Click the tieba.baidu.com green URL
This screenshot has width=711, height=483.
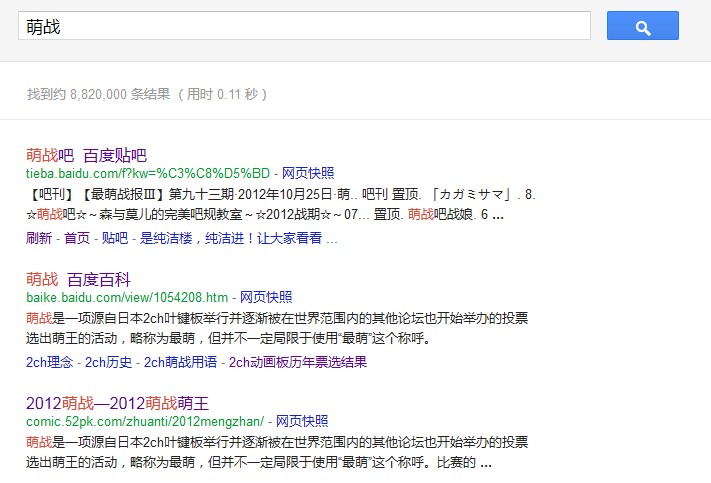pos(148,173)
